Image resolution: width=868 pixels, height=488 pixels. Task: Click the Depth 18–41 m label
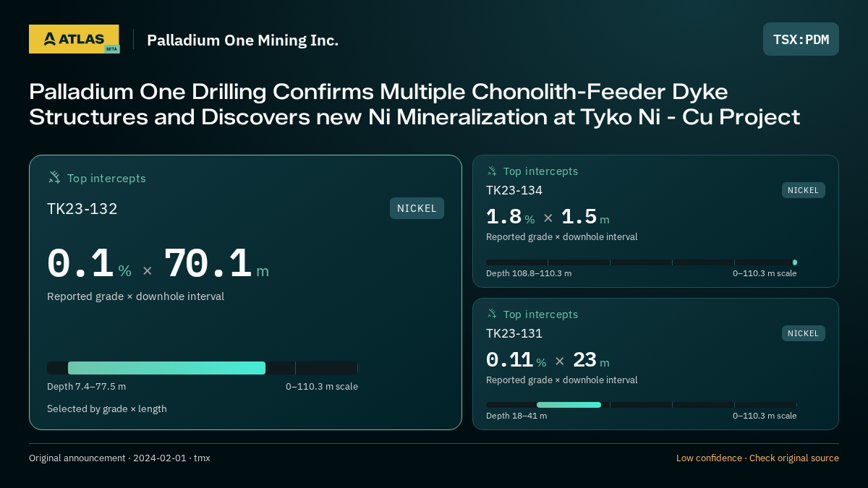[x=516, y=416]
